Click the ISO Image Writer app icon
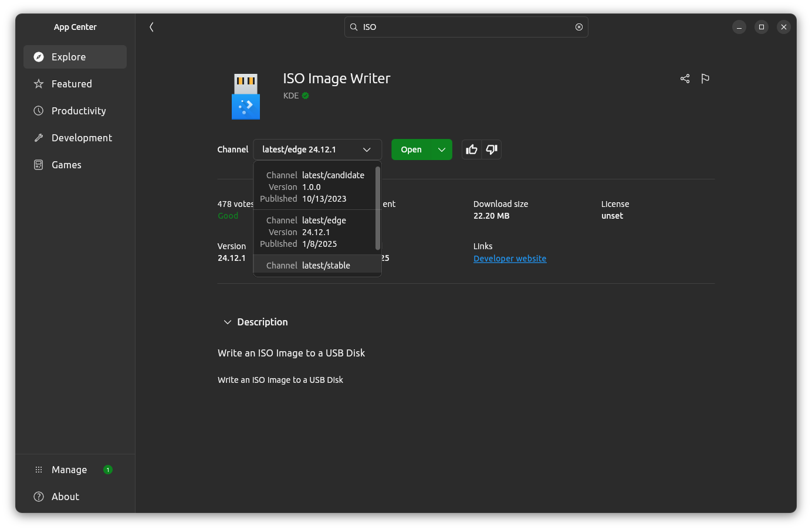Image resolution: width=812 pixels, height=530 pixels. (x=246, y=96)
